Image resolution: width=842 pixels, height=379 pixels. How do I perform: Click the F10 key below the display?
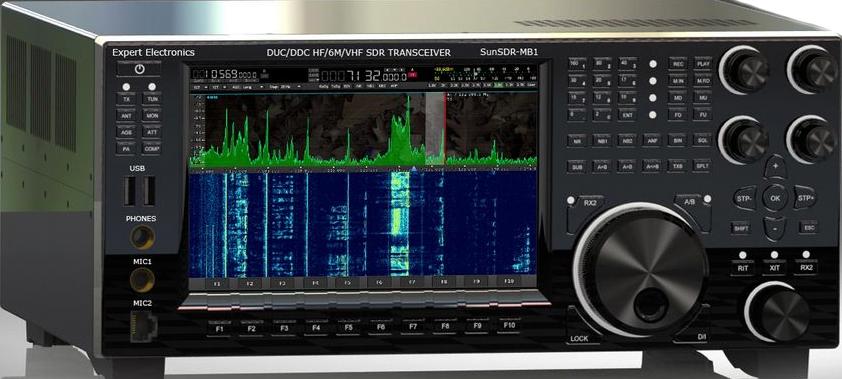coord(509,325)
